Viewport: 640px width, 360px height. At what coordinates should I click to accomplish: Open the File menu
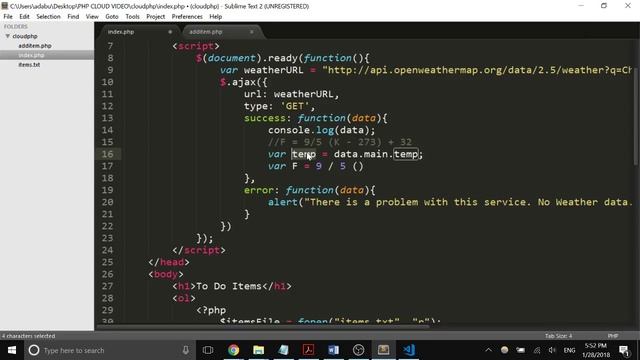tap(8, 17)
